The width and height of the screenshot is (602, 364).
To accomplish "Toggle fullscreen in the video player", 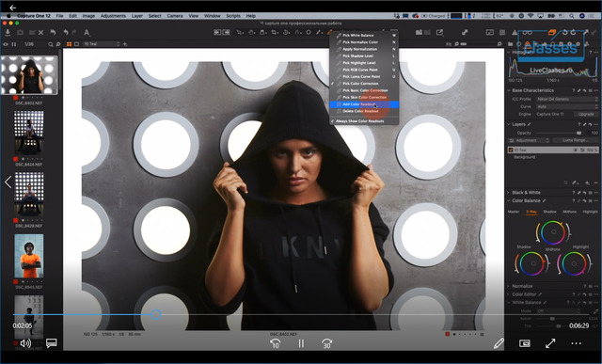I will click(x=550, y=343).
